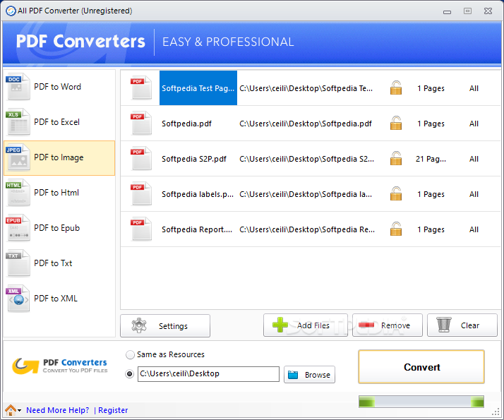Viewport: 504px width, 420px height.
Task: Click the output path field C:\Users\ceili\Desktop
Action: click(x=208, y=374)
